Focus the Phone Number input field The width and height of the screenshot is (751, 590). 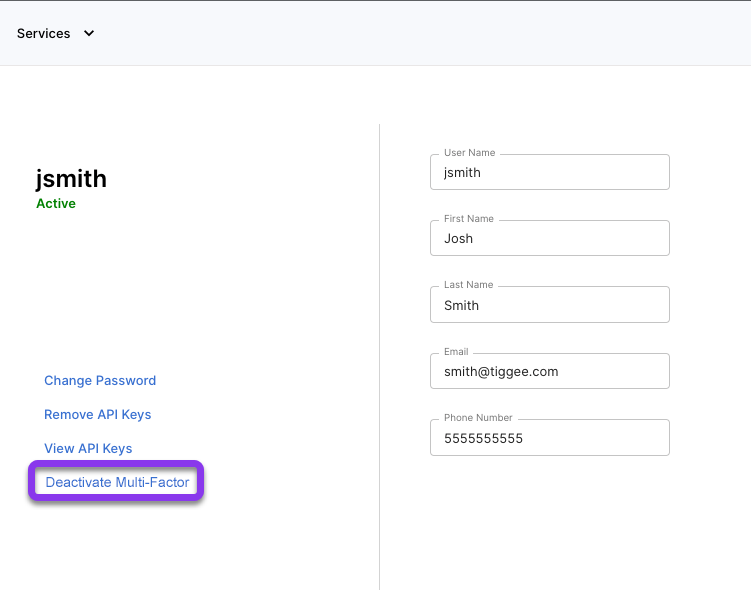point(550,438)
